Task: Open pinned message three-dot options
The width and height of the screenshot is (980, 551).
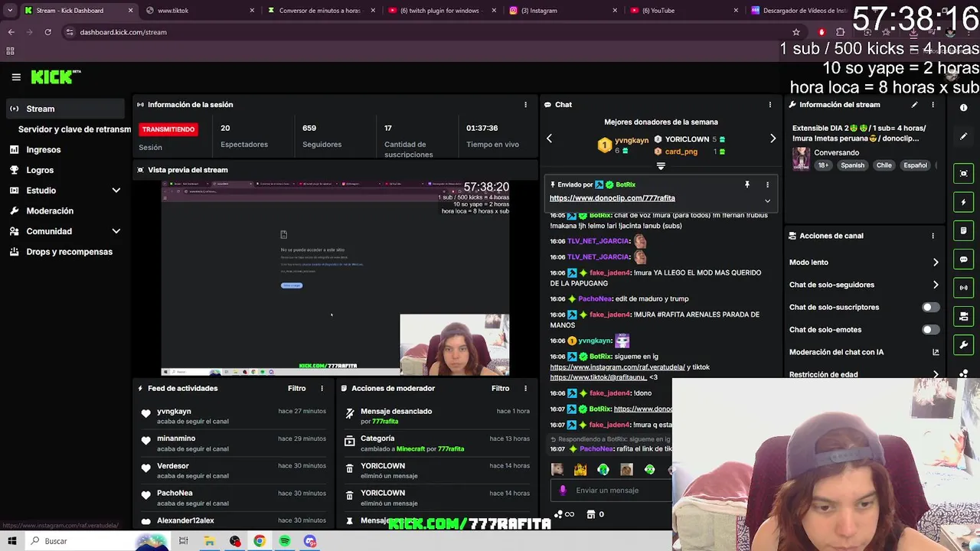Action: pyautogui.click(x=767, y=184)
